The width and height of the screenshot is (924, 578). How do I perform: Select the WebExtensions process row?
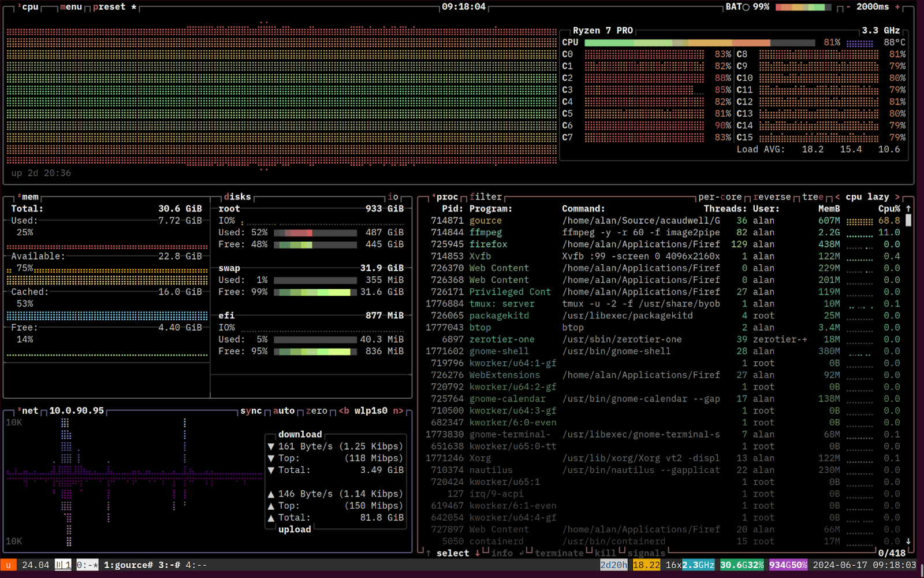coord(664,375)
